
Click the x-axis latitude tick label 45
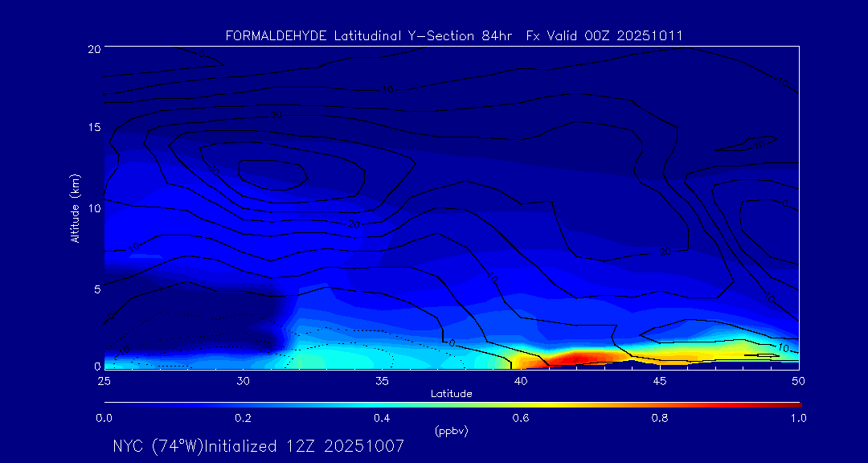click(660, 380)
